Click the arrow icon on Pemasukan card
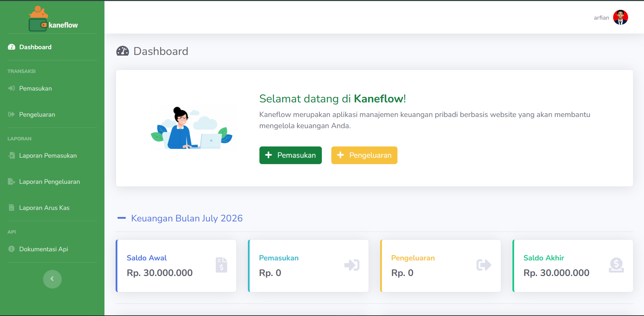 (x=352, y=265)
